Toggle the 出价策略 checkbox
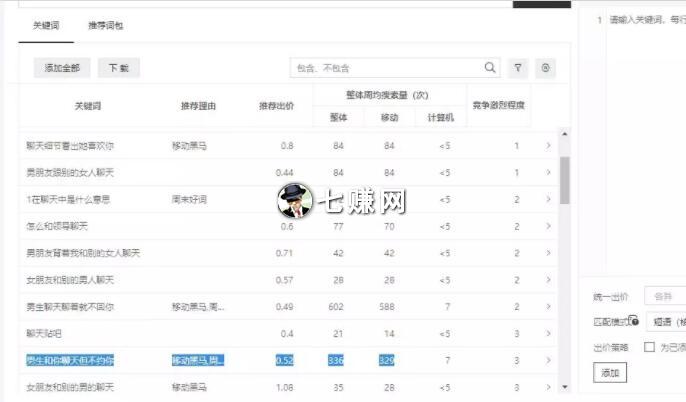Image resolution: width=686 pixels, height=402 pixels. coord(649,347)
